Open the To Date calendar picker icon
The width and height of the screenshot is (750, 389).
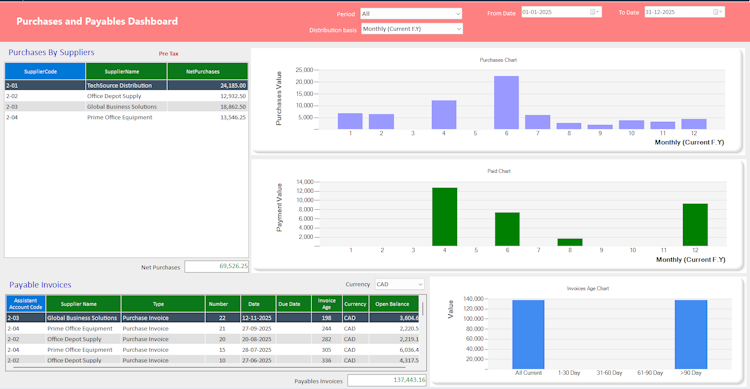point(718,12)
